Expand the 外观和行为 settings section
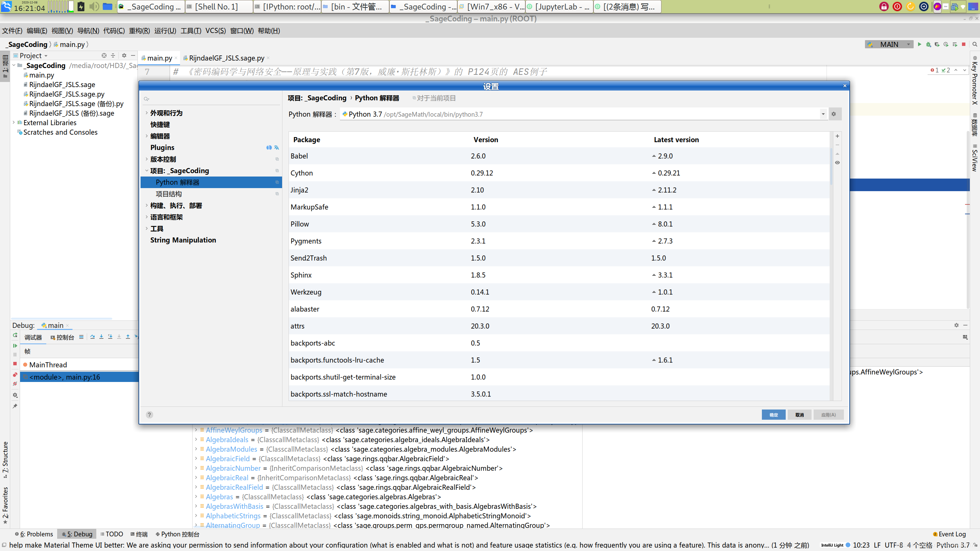 (146, 113)
